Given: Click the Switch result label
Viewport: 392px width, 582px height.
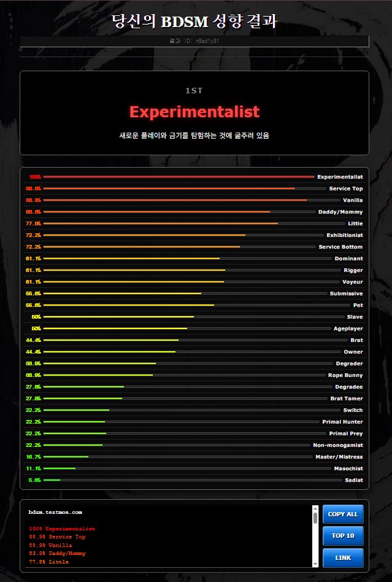Looking at the screenshot, I should click(353, 410).
